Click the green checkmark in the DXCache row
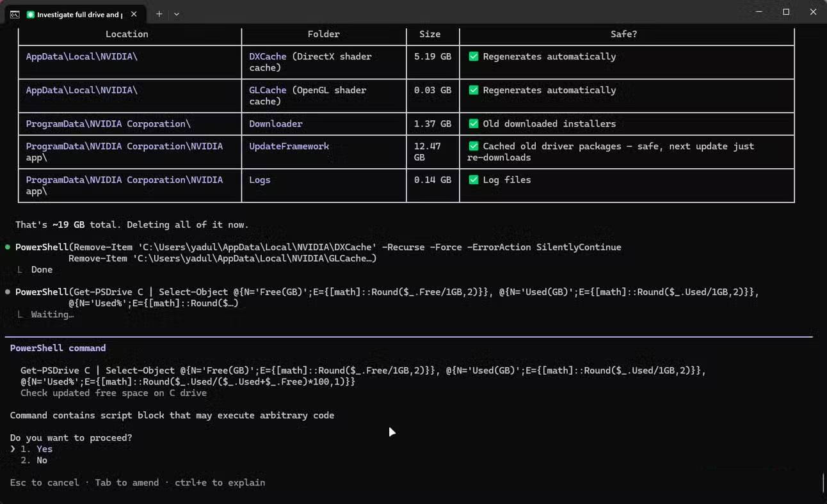This screenshot has height=504, width=827. click(x=474, y=56)
